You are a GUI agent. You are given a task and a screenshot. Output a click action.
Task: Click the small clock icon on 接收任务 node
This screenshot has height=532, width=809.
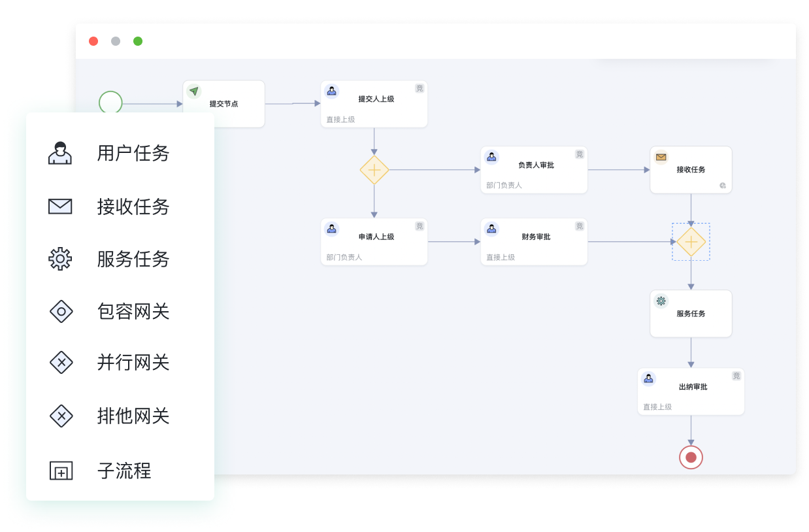(x=723, y=186)
